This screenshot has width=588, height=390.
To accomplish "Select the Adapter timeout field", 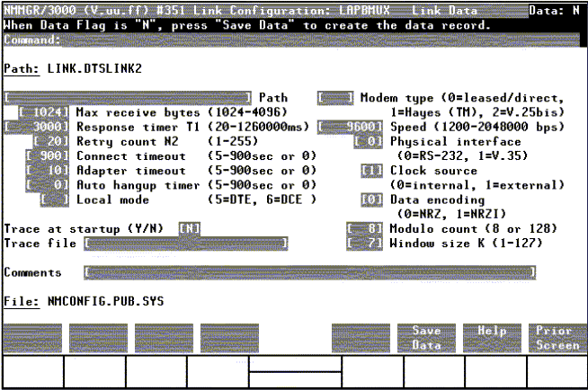I will 48,171.
